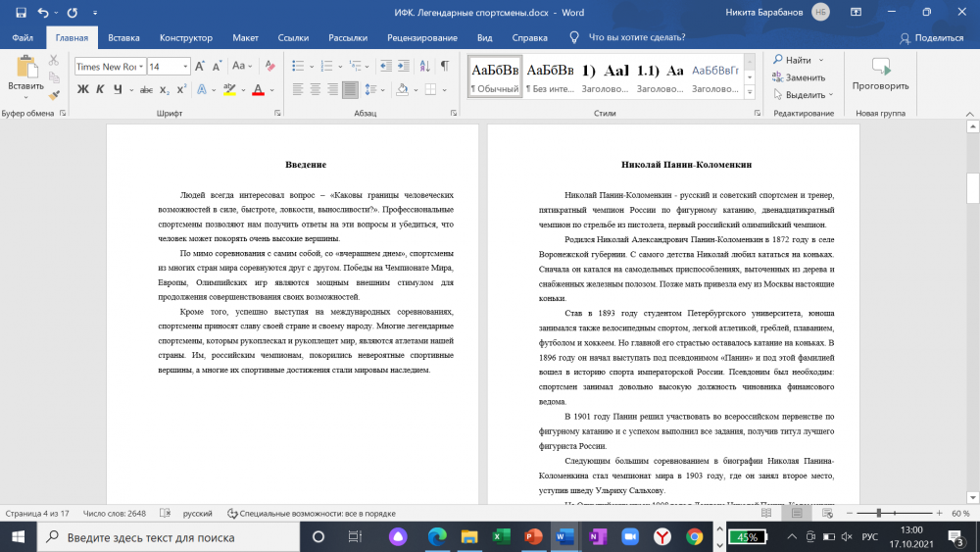Clear all formatting with the eraser A

click(x=270, y=67)
